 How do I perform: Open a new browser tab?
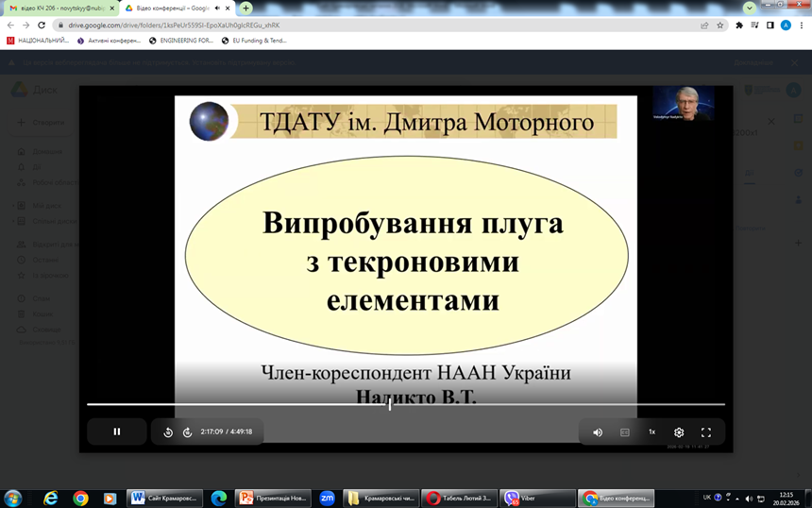(x=246, y=8)
